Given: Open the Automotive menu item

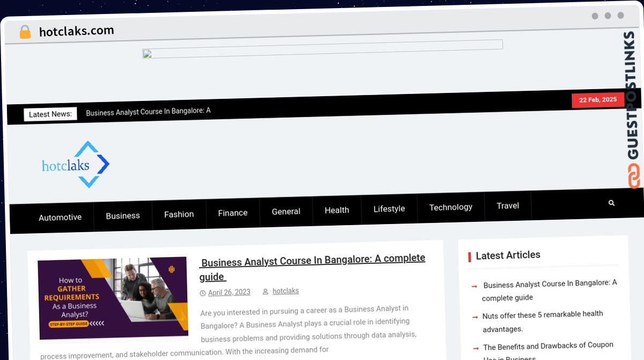Looking at the screenshot, I should (60, 217).
